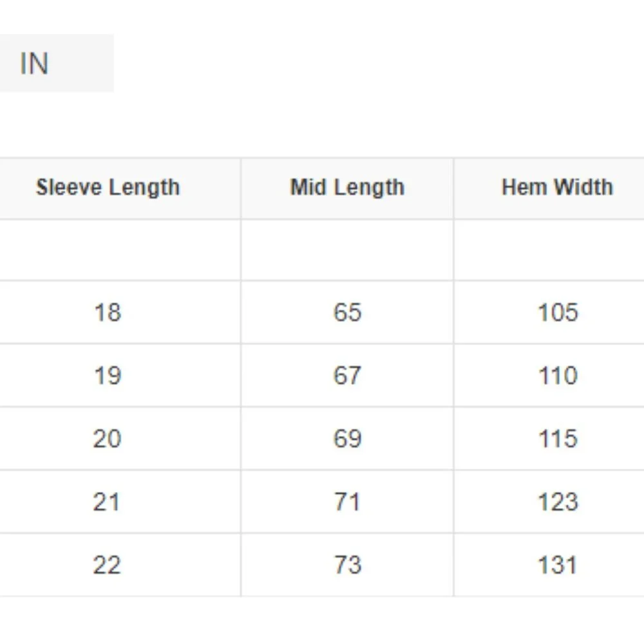Click mid length value 73

point(347,565)
